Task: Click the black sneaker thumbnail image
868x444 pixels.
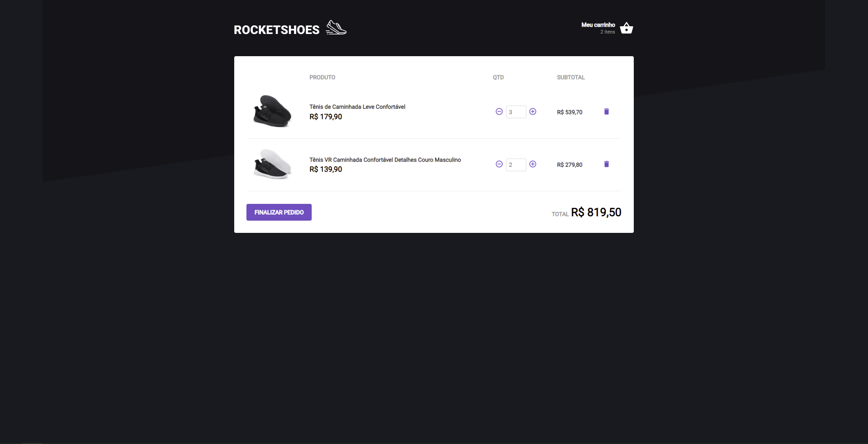Action: tap(272, 111)
